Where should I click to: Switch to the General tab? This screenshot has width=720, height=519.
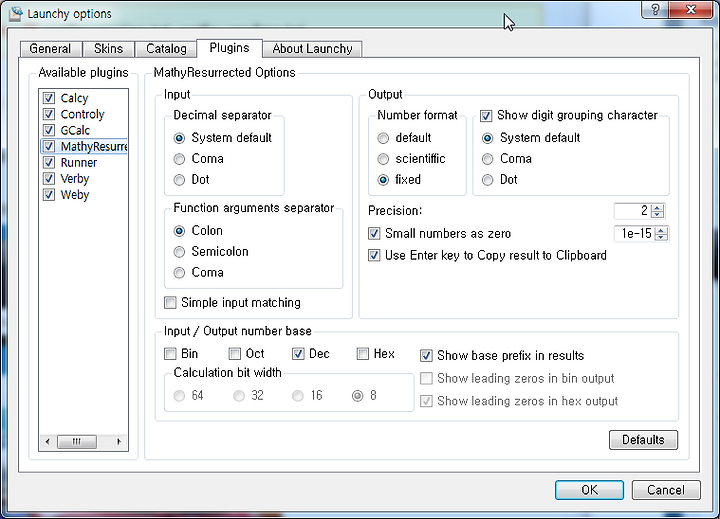point(51,49)
